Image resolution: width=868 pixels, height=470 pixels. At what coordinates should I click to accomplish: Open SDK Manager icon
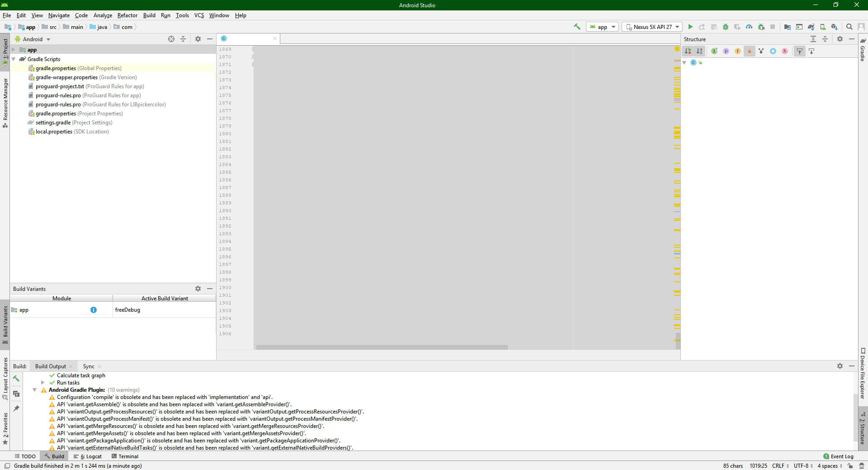tap(835, 27)
